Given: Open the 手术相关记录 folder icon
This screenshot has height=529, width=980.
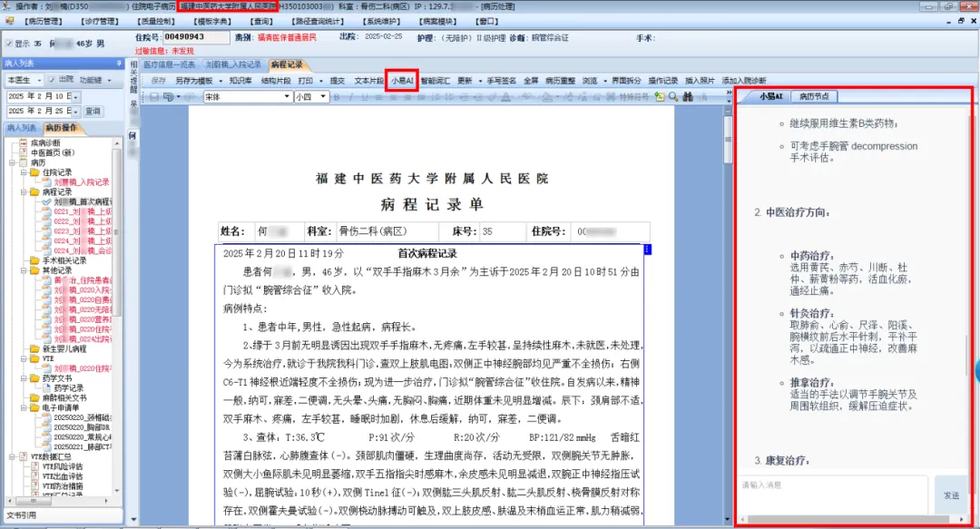Looking at the screenshot, I should pyautogui.click(x=35, y=260).
